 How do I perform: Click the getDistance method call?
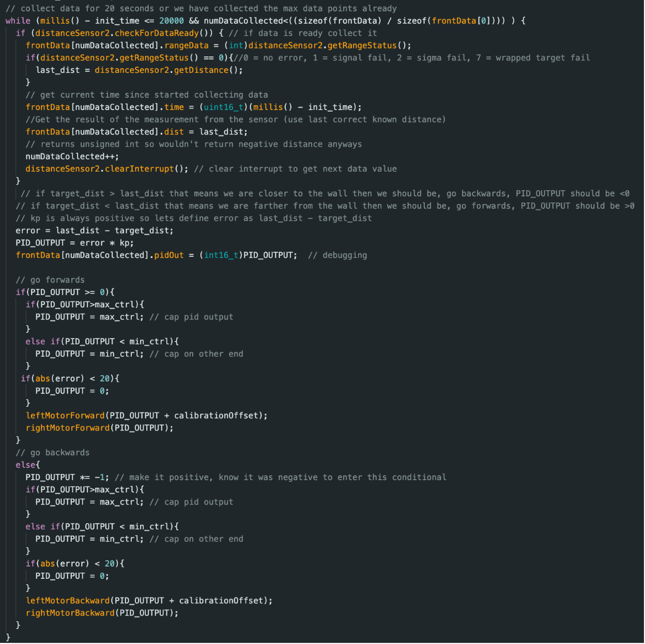coord(201,70)
